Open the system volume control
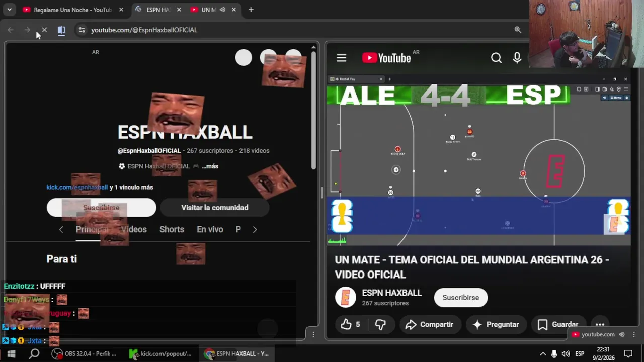 566,354
